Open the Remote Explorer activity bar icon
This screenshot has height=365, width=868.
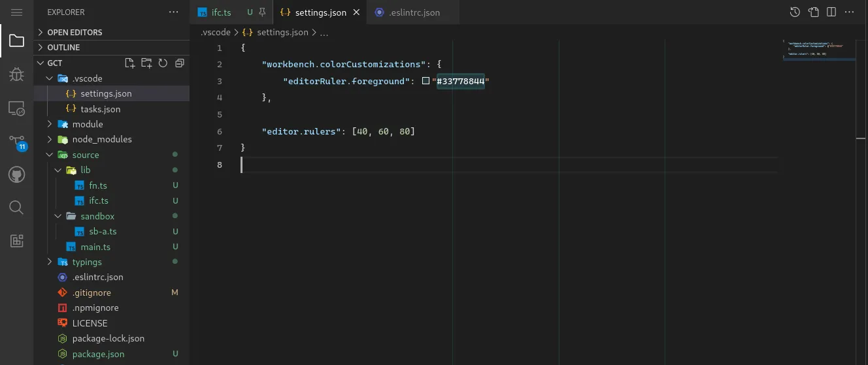(16, 108)
